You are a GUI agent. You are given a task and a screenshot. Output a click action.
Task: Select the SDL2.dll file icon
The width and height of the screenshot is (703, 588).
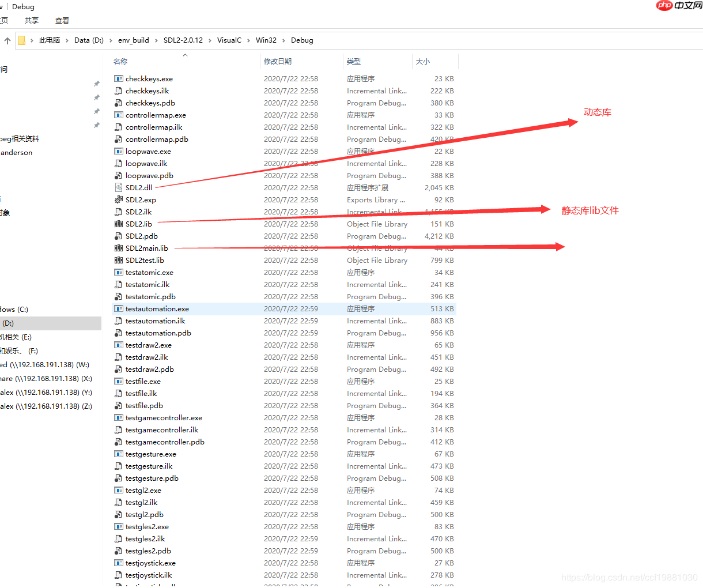[x=118, y=188]
